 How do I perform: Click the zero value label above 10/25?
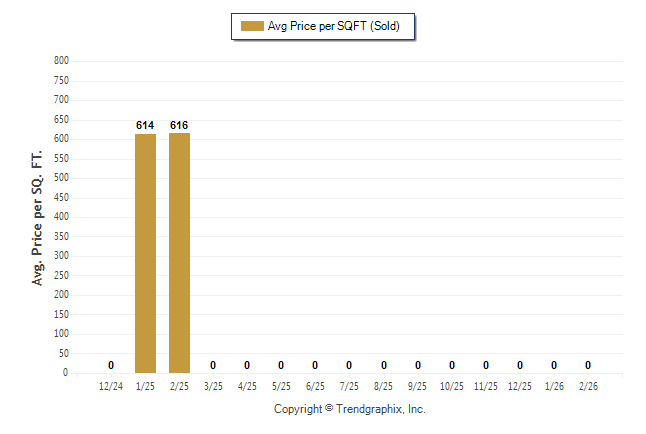pyautogui.click(x=452, y=365)
